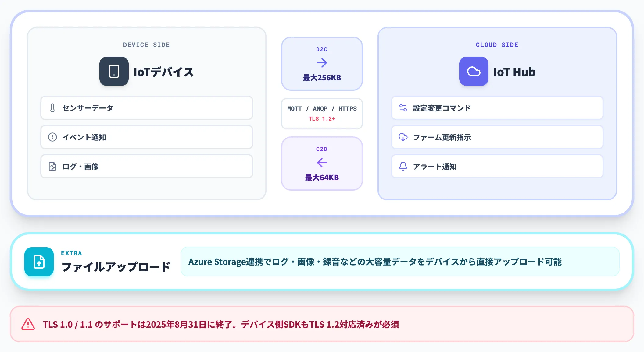Click the IoT device smartphone icon
644x352 pixels.
point(114,71)
